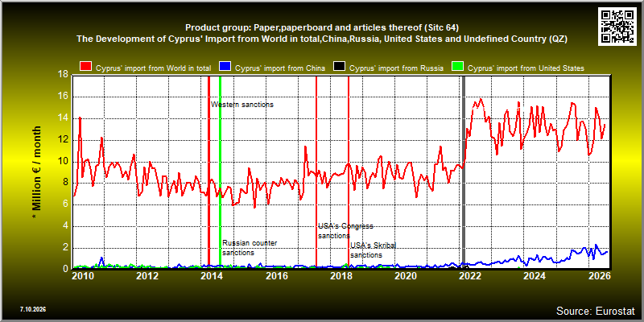Image resolution: width=644 pixels, height=322 pixels.
Task: Select the green United States legend swatch
Action: point(458,68)
